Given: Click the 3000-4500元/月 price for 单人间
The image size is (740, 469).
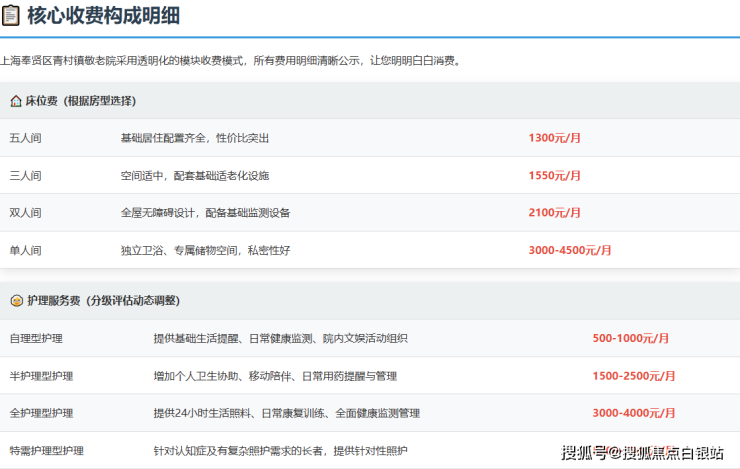Looking at the screenshot, I should click(x=569, y=250).
